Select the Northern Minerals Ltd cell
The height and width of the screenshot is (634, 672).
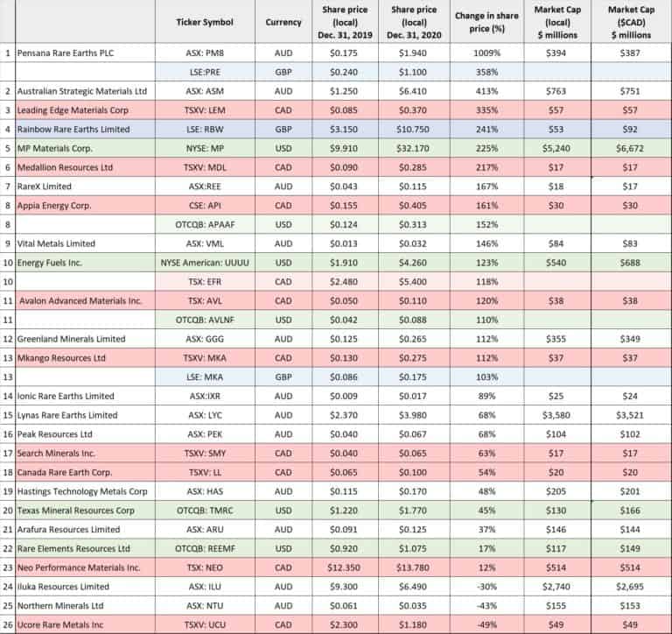tap(85, 606)
